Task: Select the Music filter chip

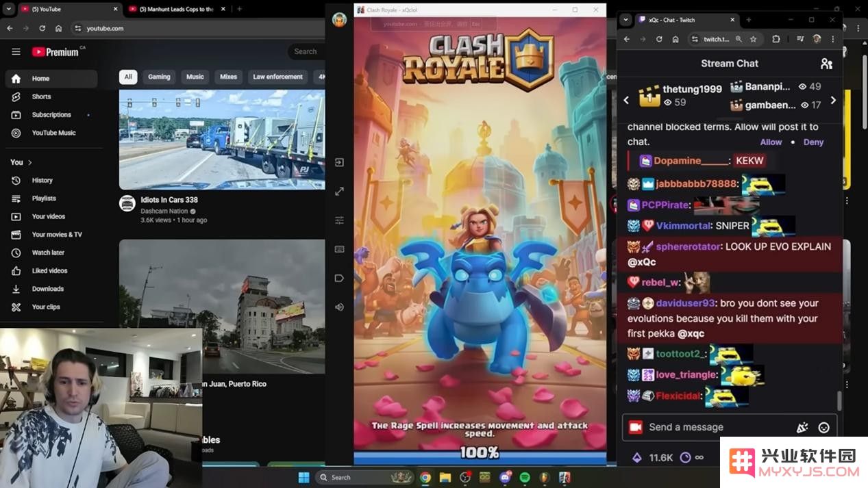Action: pyautogui.click(x=195, y=77)
